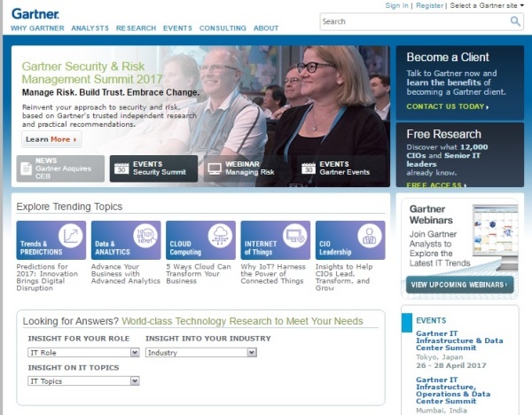The height and width of the screenshot is (415, 532).
Task: Select the Webinar Managing Risk tab
Action: click(x=247, y=168)
